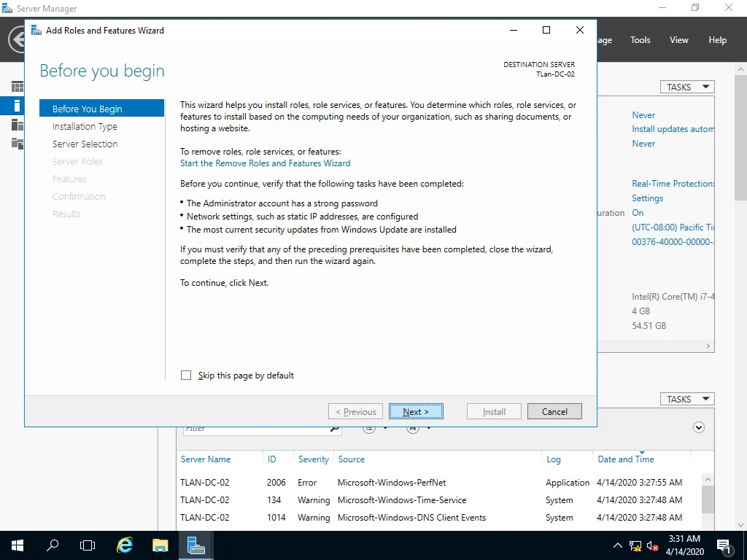Open File Explorer from the taskbar
Viewport: 747px width, 560px height.
[x=160, y=545]
